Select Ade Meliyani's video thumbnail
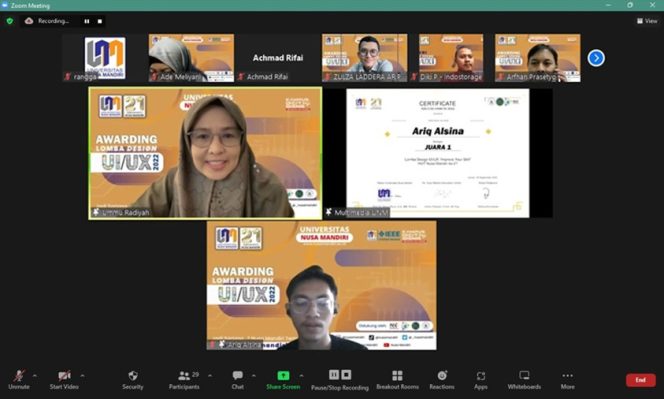Viewport: 664px width, 399px height. click(191, 58)
